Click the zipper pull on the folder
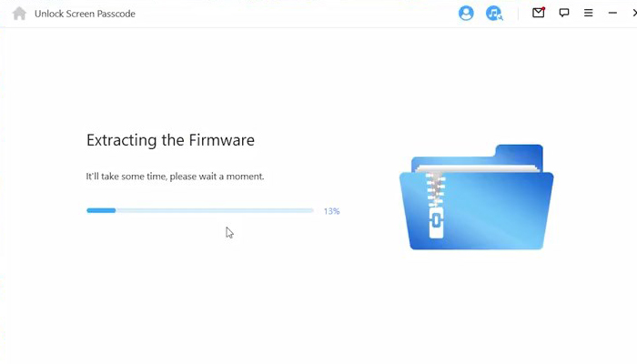Viewport: 637px width, 364px height. tap(436, 223)
